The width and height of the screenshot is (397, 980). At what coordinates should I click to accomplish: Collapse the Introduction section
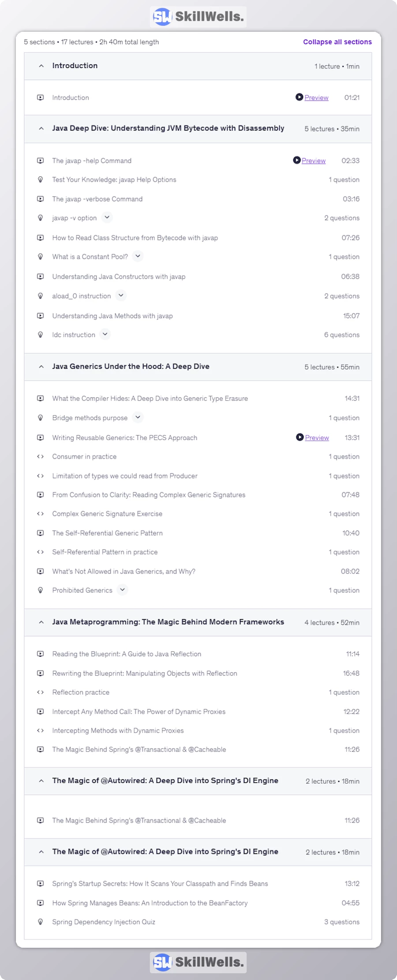(x=41, y=66)
